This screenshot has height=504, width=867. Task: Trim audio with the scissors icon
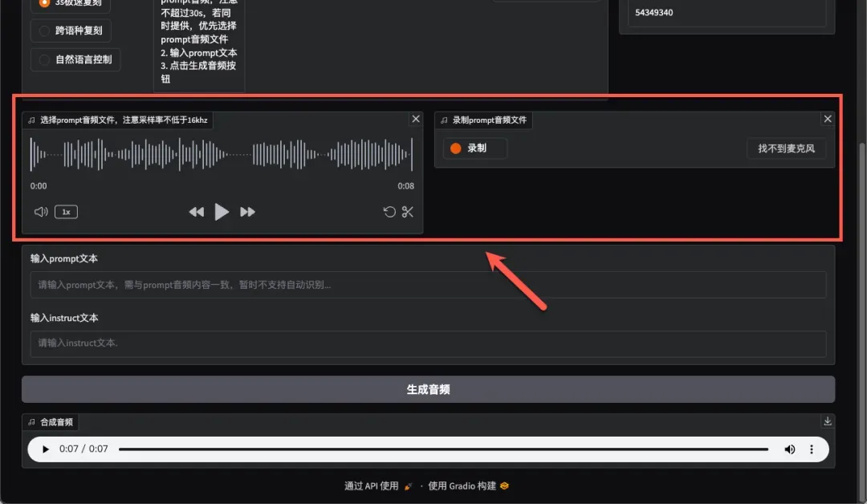click(408, 212)
